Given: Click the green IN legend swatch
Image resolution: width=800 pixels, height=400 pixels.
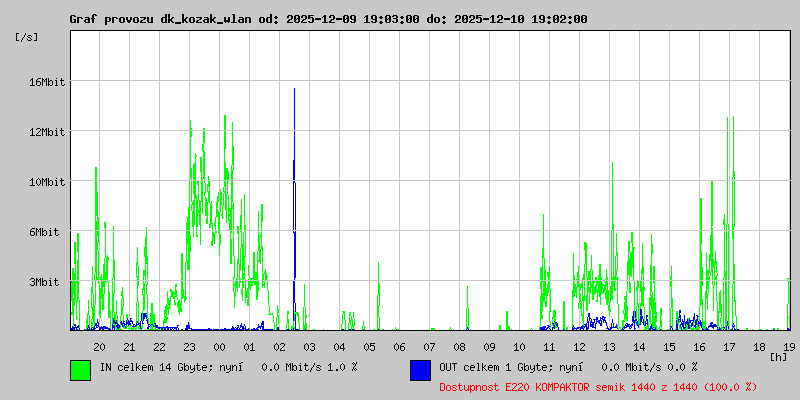Looking at the screenshot, I should click(x=81, y=370).
